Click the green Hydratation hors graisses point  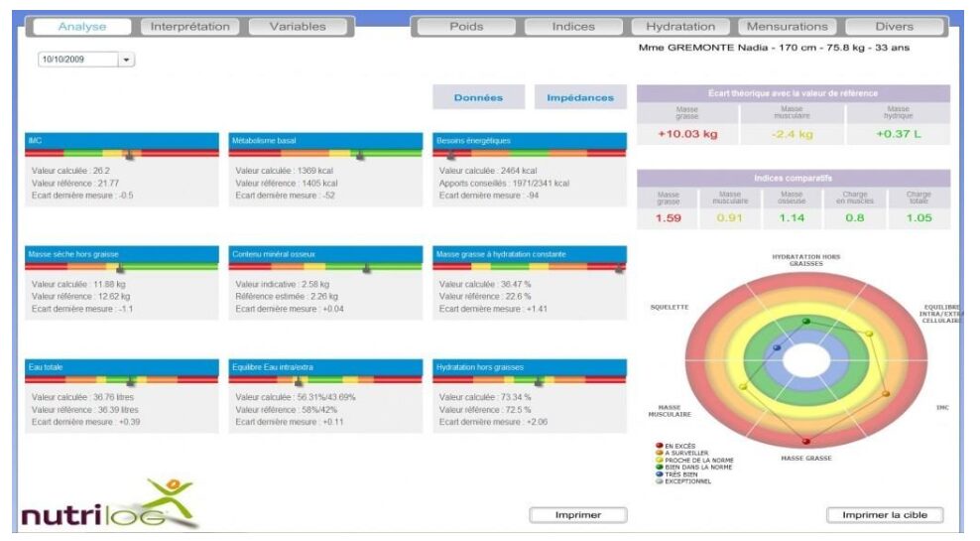tap(806, 322)
